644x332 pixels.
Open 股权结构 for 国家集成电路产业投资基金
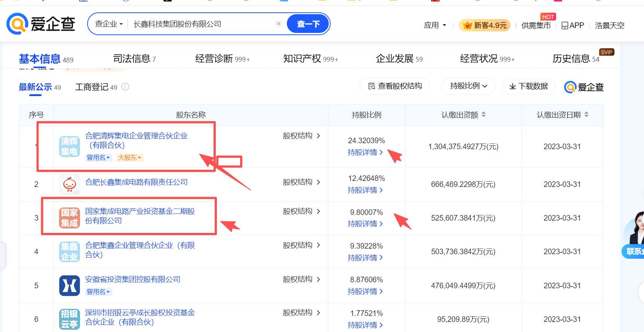point(301,211)
